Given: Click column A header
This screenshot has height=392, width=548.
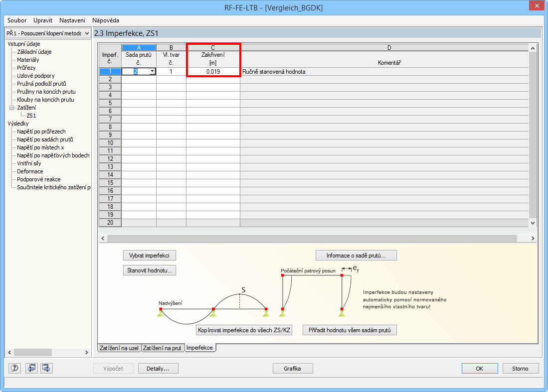Looking at the screenshot, I should tap(139, 47).
